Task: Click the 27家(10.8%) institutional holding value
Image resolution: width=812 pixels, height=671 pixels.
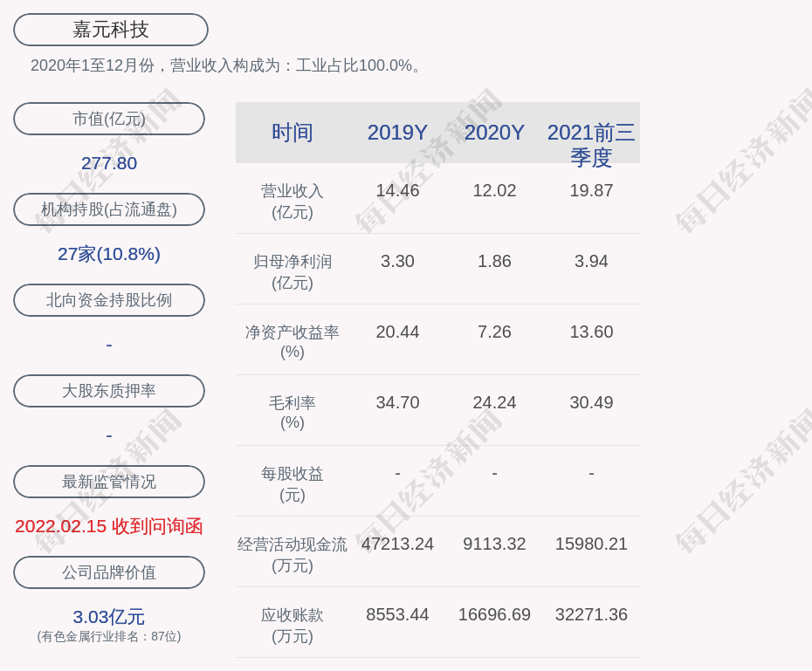Action: (109, 254)
